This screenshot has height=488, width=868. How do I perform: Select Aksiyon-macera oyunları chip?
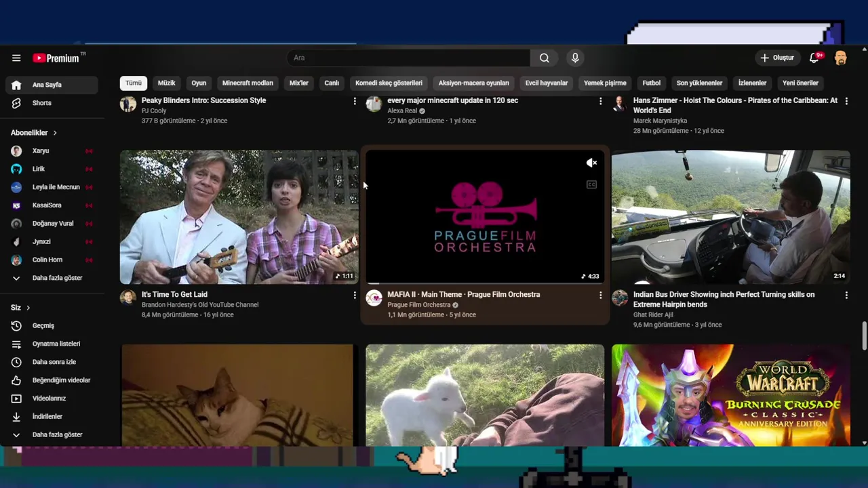click(x=473, y=83)
